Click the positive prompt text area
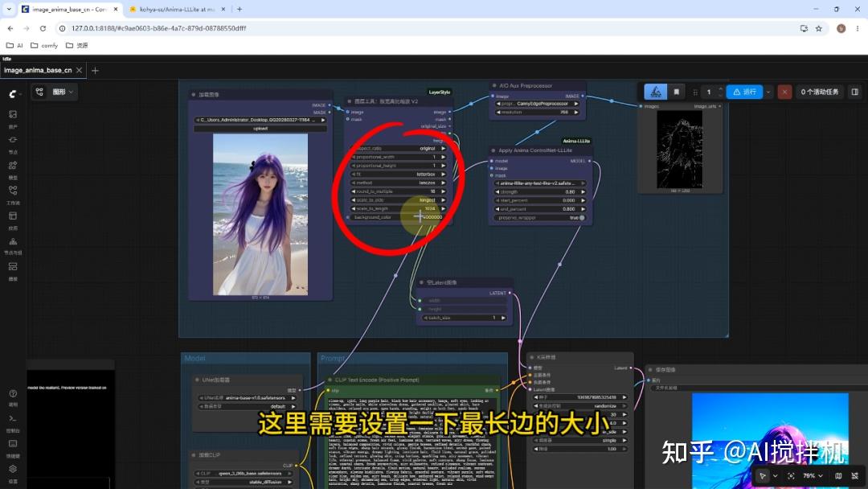Viewport: 868px width, 489px height. 411,442
